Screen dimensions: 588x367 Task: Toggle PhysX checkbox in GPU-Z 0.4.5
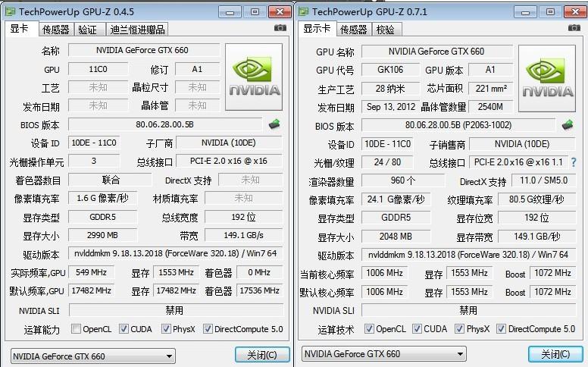(166, 329)
